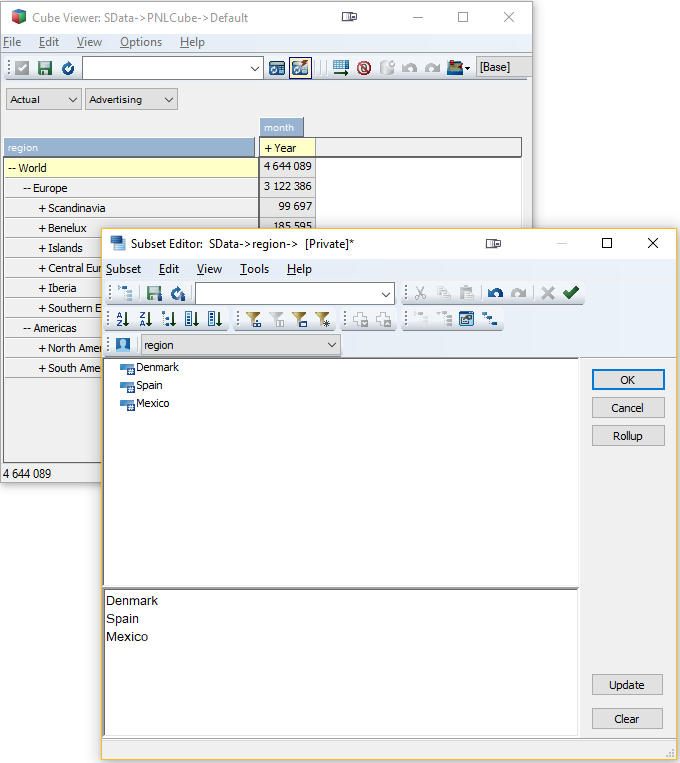Open the Advertising dropdown selector
Image resolution: width=680 pixels, height=763 pixels.
point(131,100)
